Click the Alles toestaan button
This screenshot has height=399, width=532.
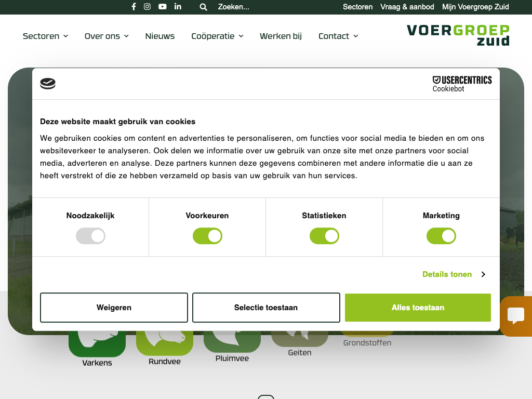[x=418, y=308]
